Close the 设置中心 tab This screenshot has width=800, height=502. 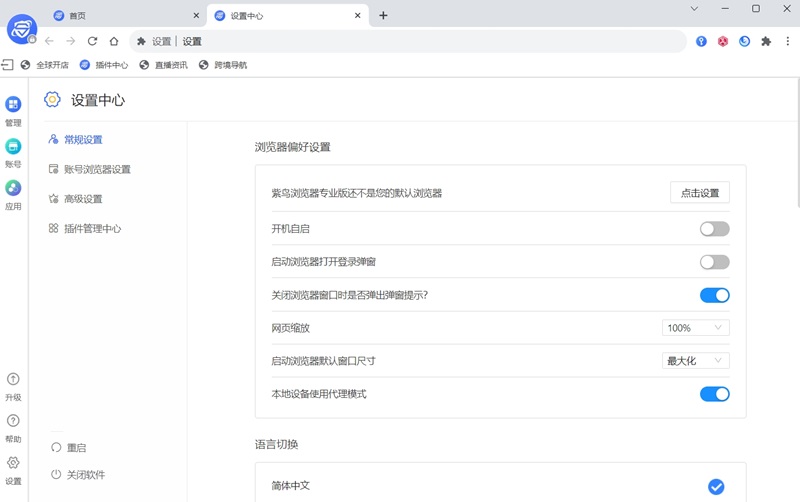358,16
